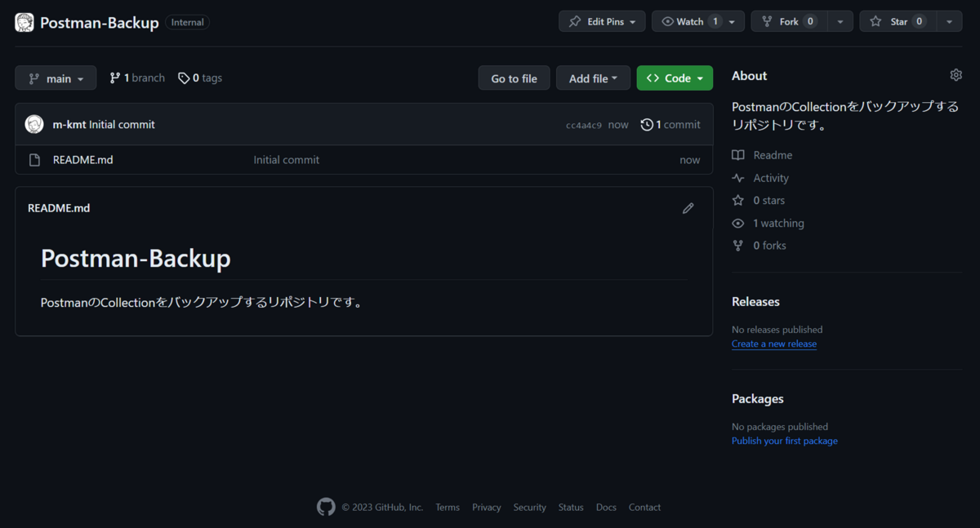Open the m-kmt author link

[69, 125]
